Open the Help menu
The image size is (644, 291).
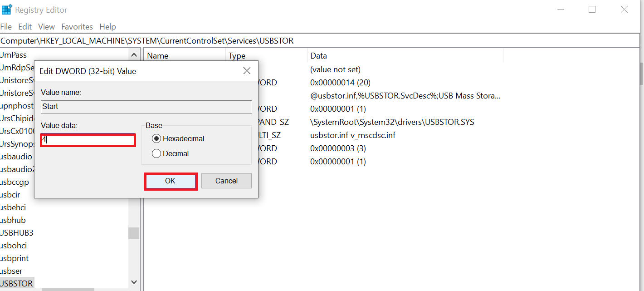108,27
